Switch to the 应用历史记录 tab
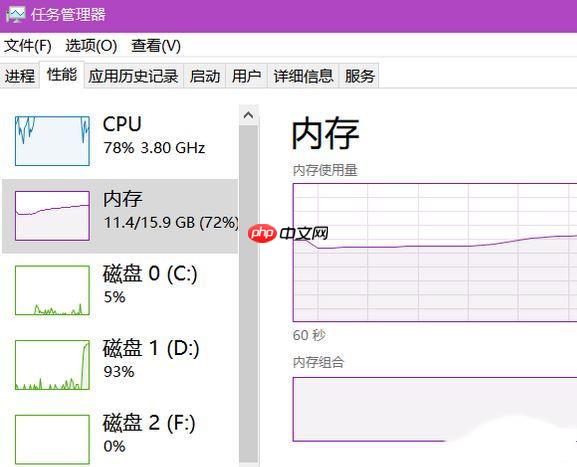Viewport: 577px width, 467px height. (134, 76)
